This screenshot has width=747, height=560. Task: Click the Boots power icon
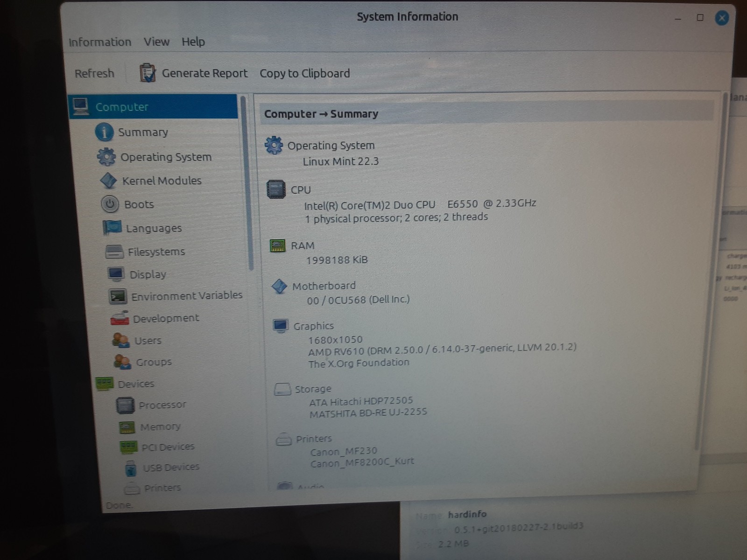[110, 204]
